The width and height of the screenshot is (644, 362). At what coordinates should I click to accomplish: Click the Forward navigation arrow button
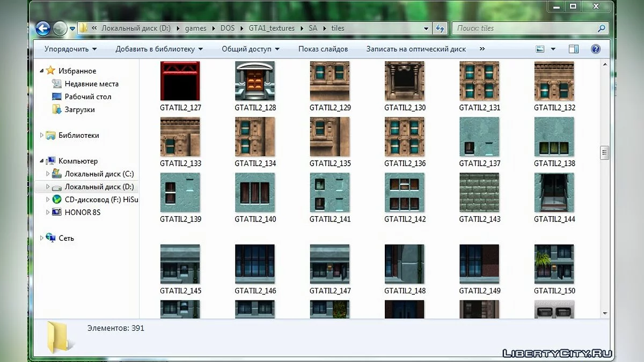[60, 28]
